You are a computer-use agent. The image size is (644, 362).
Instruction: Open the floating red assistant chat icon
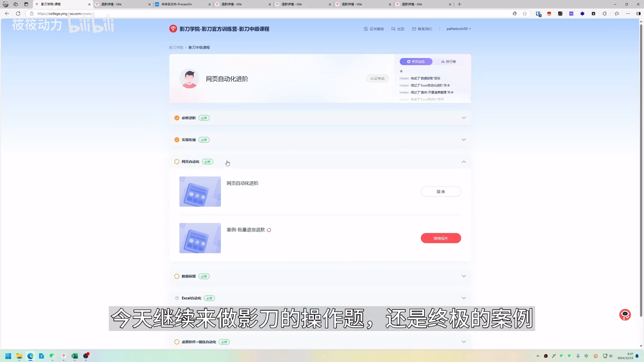[625, 315]
